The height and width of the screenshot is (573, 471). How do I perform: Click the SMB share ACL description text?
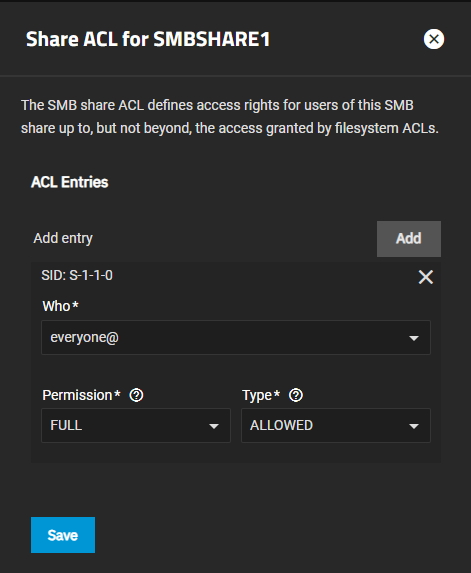click(x=229, y=117)
